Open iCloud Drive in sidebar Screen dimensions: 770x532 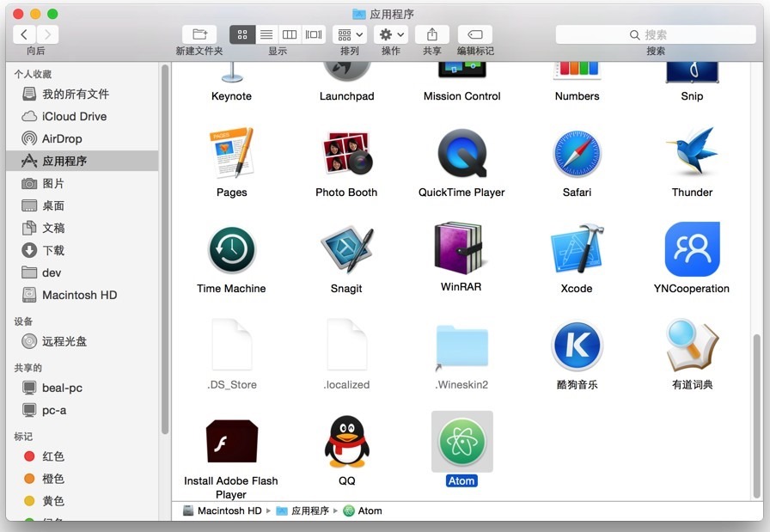[82, 116]
